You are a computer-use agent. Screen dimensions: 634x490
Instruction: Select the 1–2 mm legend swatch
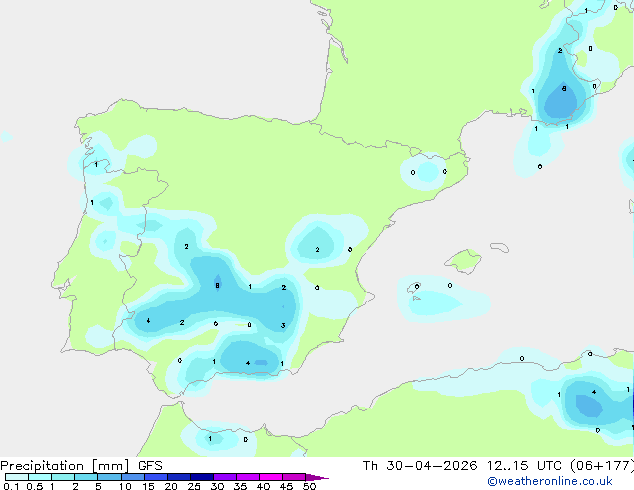[63, 477]
